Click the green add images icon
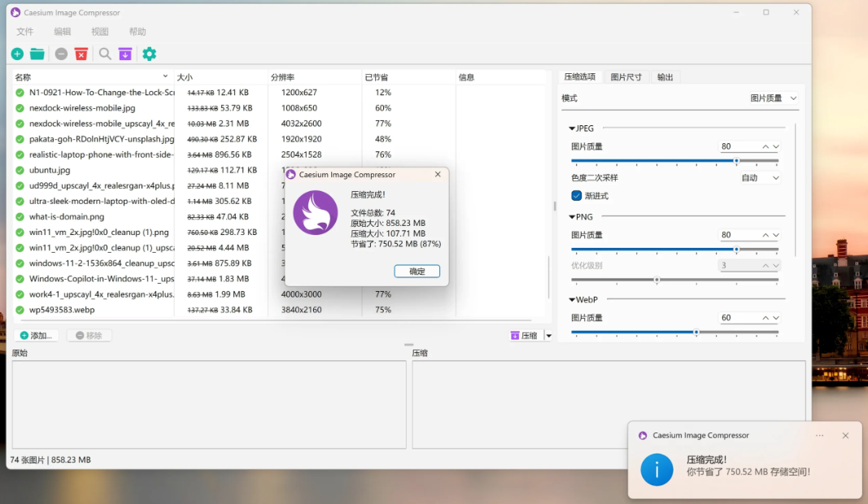The image size is (868, 504). pyautogui.click(x=17, y=54)
